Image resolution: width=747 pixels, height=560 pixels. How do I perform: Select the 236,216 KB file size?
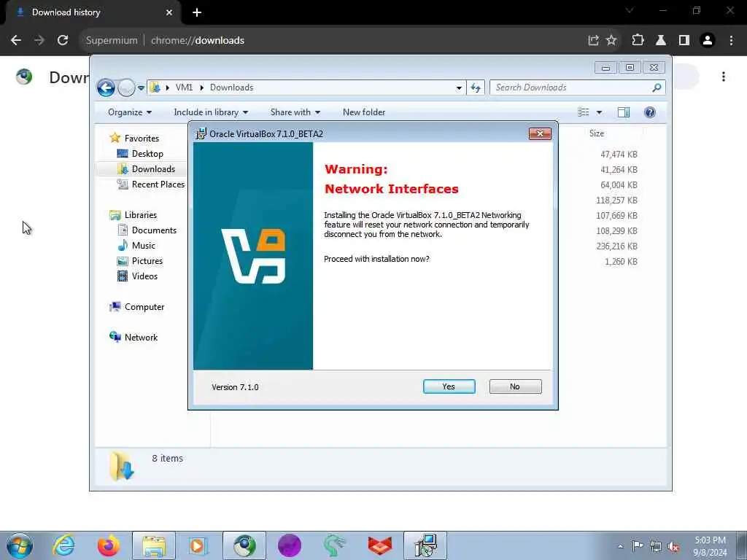coord(616,246)
